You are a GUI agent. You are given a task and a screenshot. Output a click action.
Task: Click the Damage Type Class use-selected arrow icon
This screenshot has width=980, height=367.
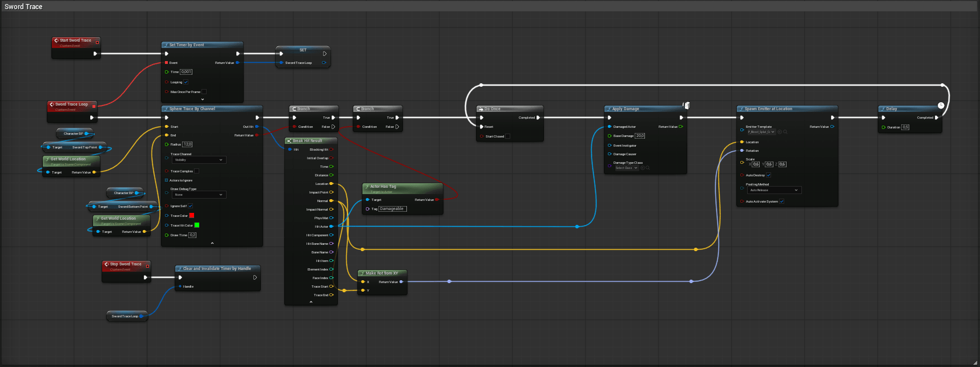(642, 168)
